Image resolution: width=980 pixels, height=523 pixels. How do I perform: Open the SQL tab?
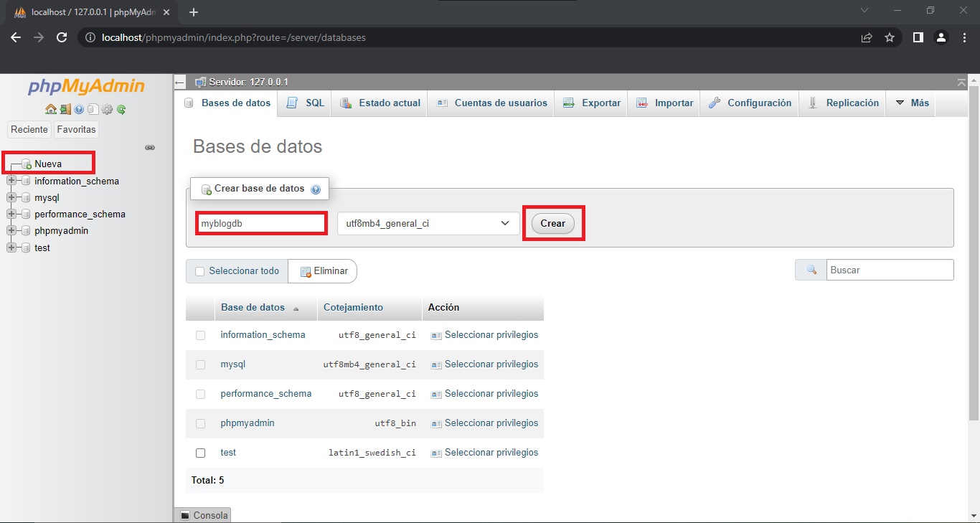(306, 103)
